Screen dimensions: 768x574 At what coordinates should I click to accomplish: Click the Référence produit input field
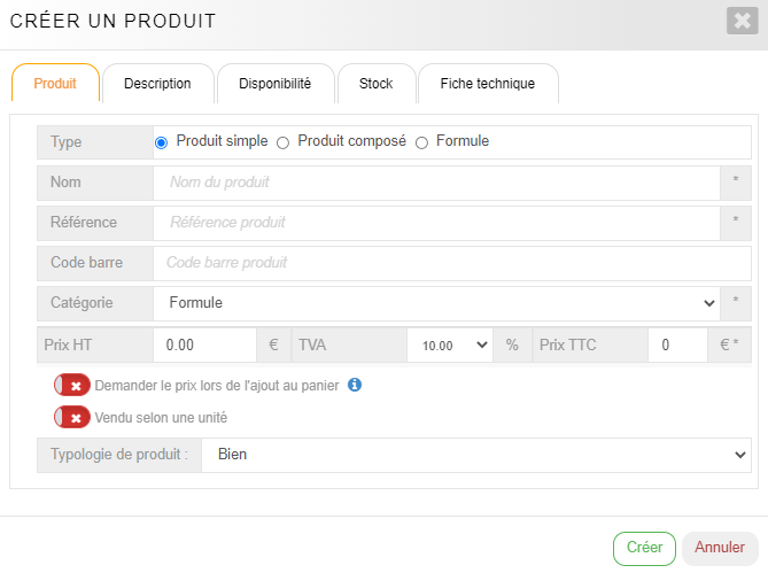tap(436, 222)
